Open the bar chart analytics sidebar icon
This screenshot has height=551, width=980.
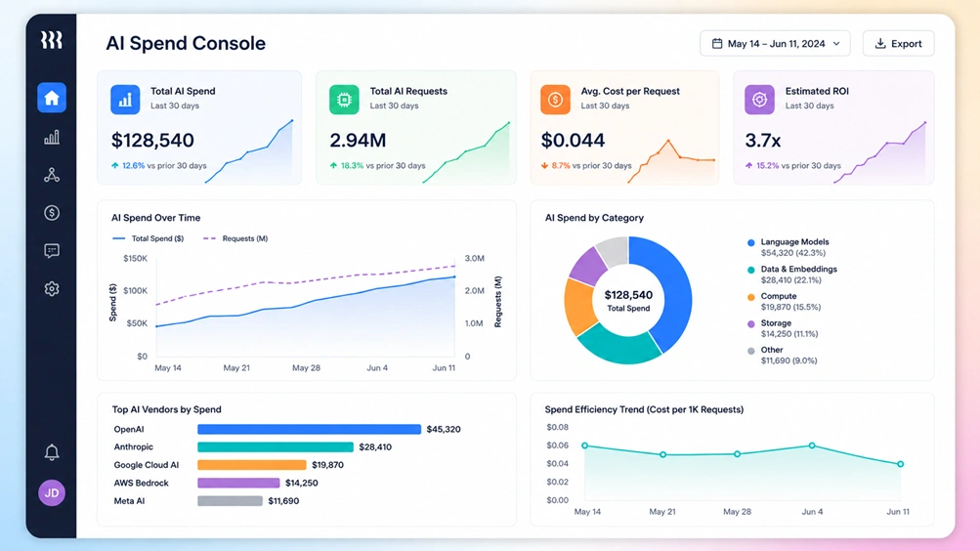pyautogui.click(x=52, y=138)
